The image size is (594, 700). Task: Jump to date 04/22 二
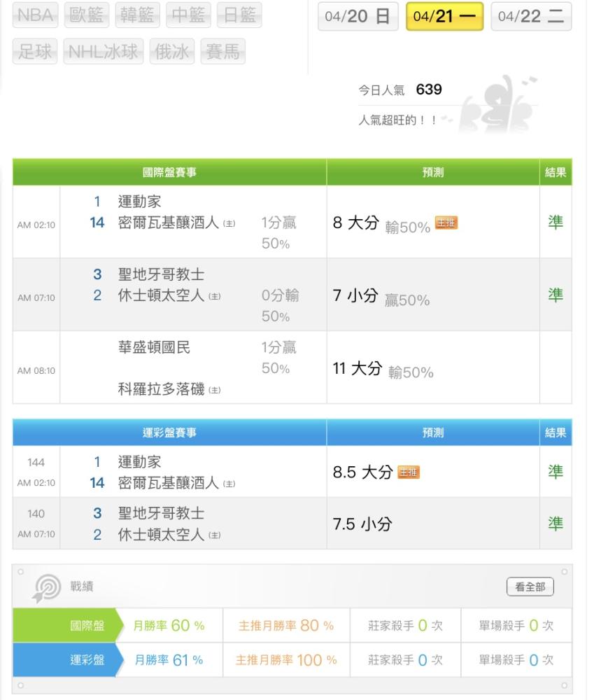(531, 17)
